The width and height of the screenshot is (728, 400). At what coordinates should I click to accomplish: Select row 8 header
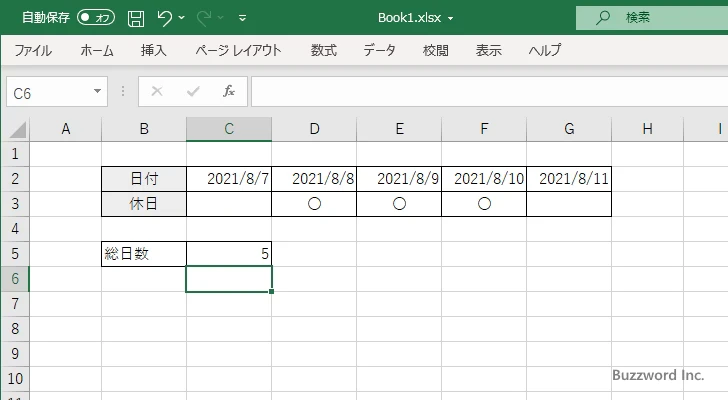coord(15,329)
